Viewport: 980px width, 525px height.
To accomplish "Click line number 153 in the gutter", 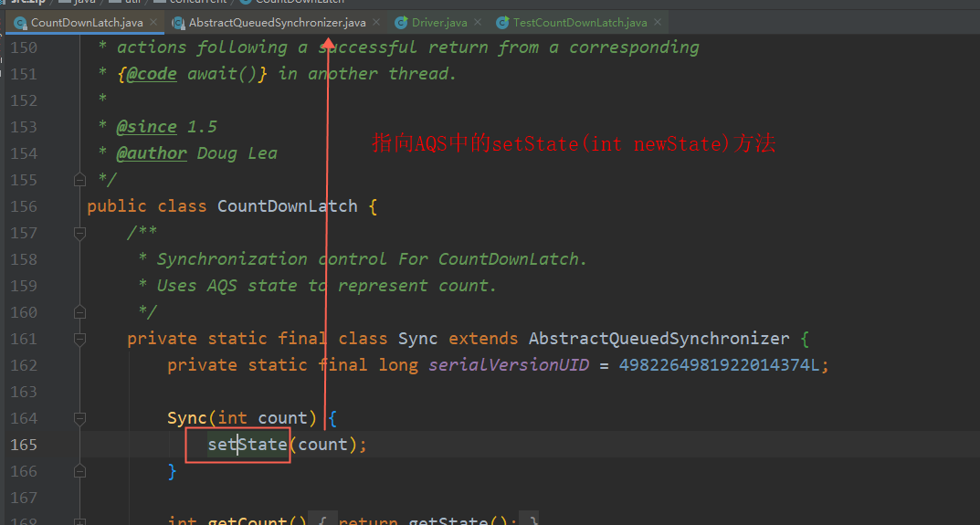I will point(24,127).
